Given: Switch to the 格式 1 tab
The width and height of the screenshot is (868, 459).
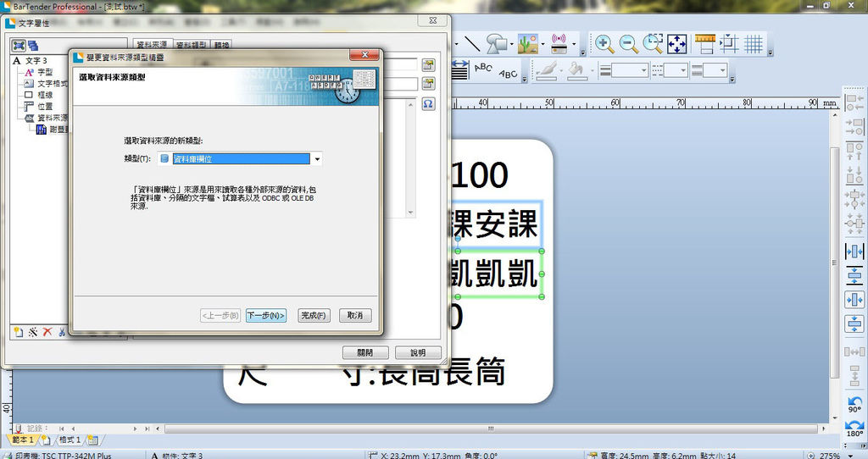Looking at the screenshot, I should click(x=70, y=440).
